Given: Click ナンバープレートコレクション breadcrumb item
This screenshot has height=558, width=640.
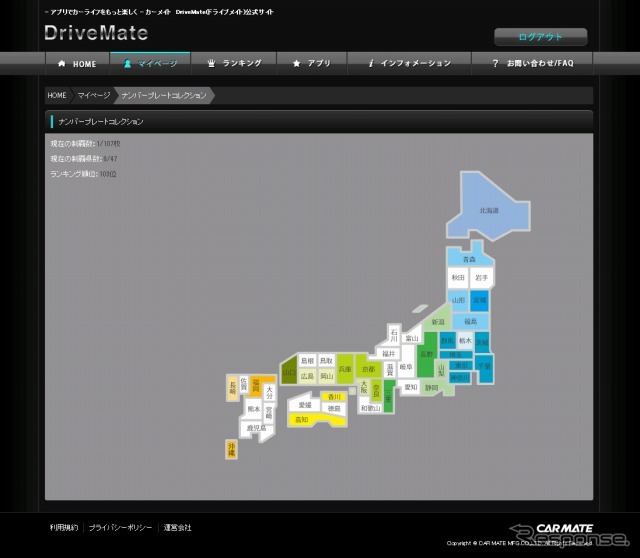Looking at the screenshot, I should (x=164, y=96).
